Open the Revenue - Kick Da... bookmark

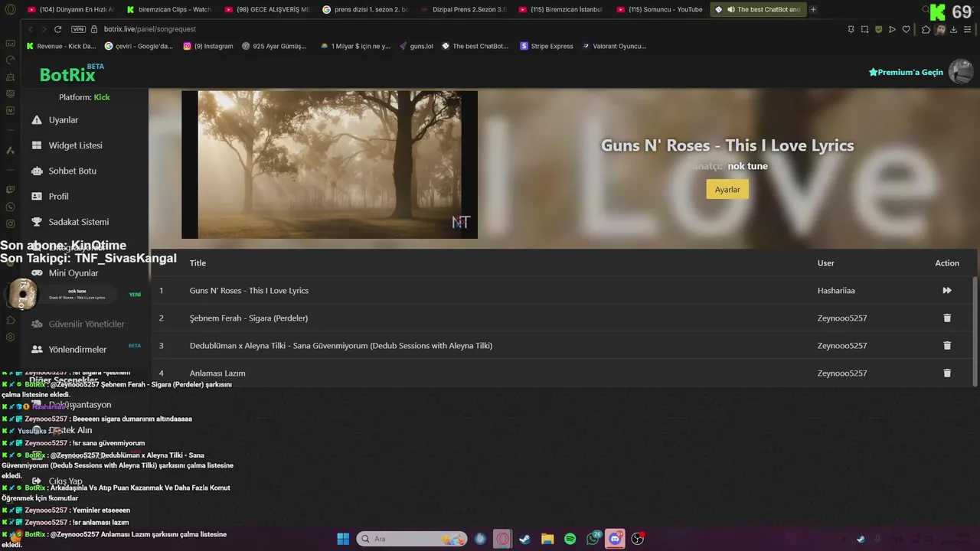click(x=61, y=46)
